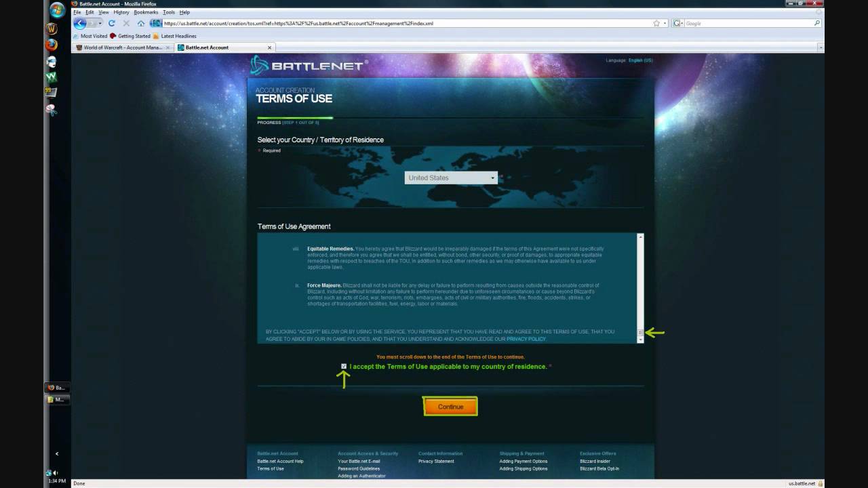Open the Getting Started bookmark
Viewport: 868px width, 488px height.
(x=130, y=36)
